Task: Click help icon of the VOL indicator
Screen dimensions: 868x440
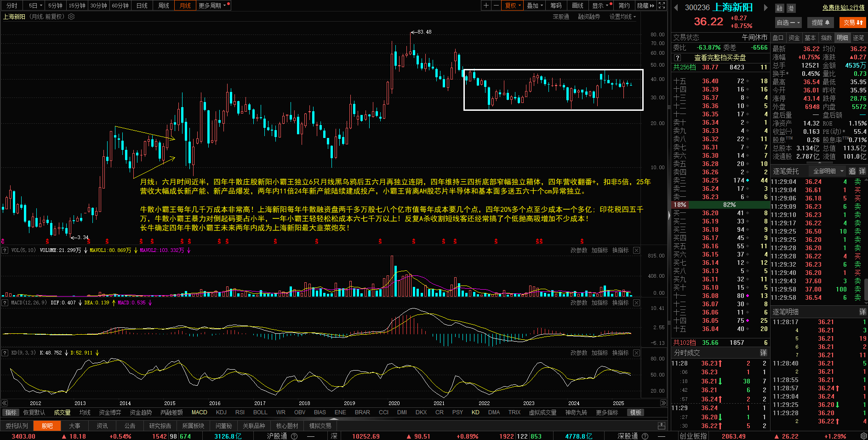Action: [x=5, y=251]
